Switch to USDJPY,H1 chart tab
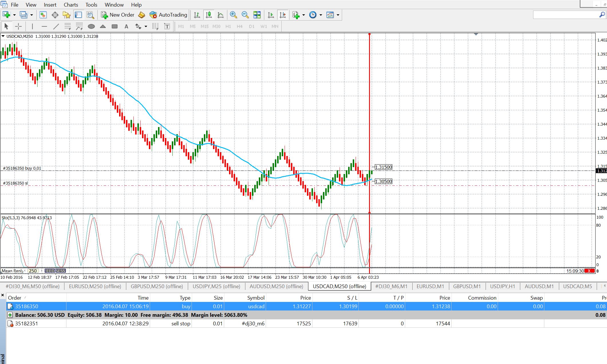Screen dimensions: 607x364 pos(502,286)
